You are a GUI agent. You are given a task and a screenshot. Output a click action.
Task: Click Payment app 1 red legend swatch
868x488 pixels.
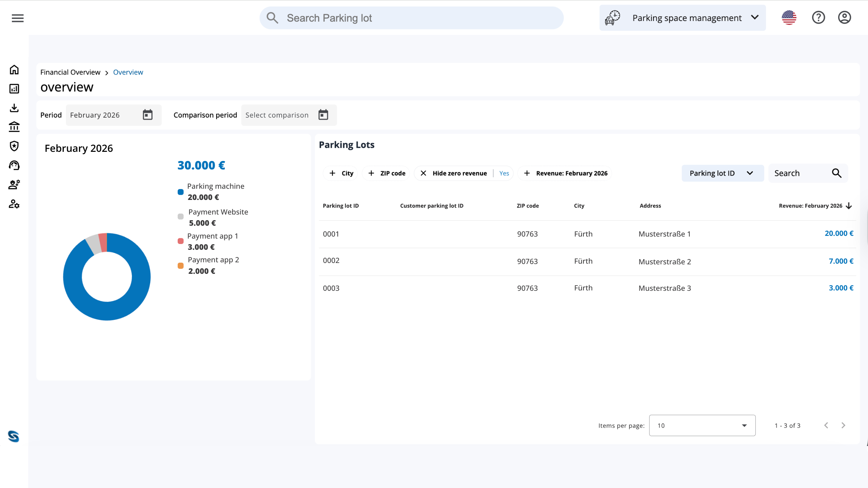(181, 241)
